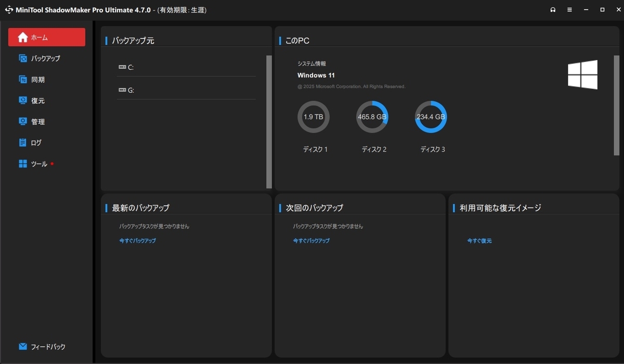Click the G: drive icon
This screenshot has height=364, width=624.
tap(122, 90)
